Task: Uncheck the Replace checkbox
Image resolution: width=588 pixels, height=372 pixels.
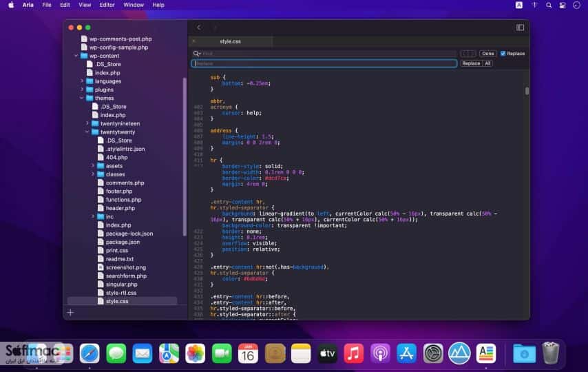Action: (x=503, y=54)
